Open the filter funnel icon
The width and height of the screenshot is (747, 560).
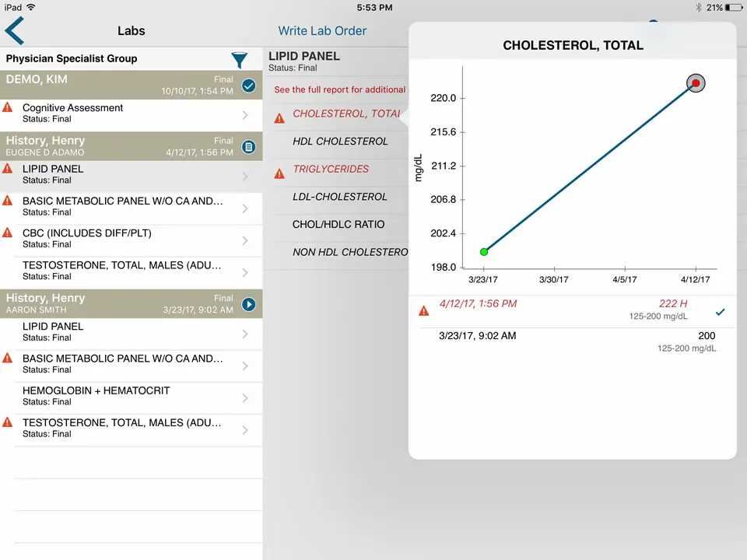[x=240, y=60]
